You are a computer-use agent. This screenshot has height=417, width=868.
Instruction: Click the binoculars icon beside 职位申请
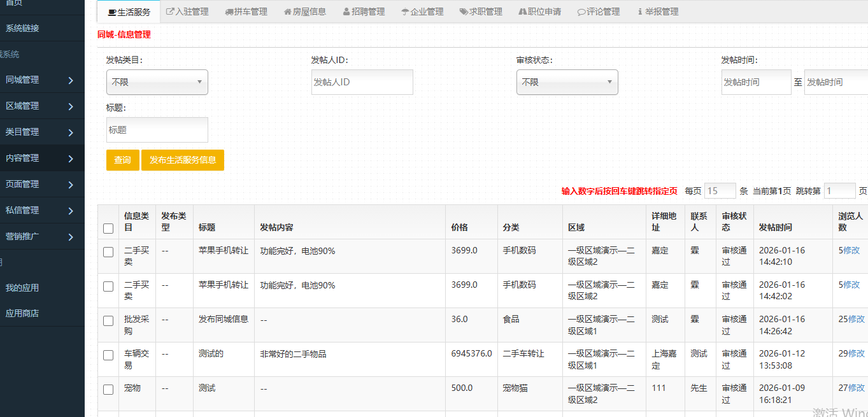(x=523, y=11)
